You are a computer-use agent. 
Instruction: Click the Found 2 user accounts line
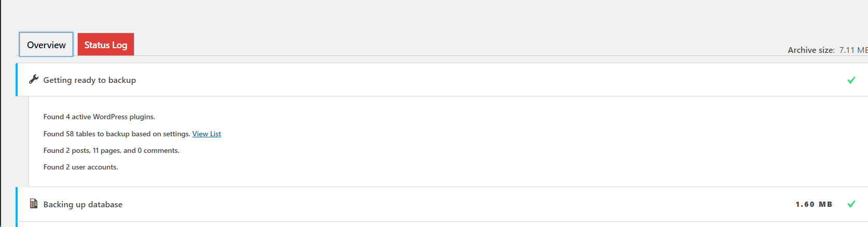pos(80,167)
